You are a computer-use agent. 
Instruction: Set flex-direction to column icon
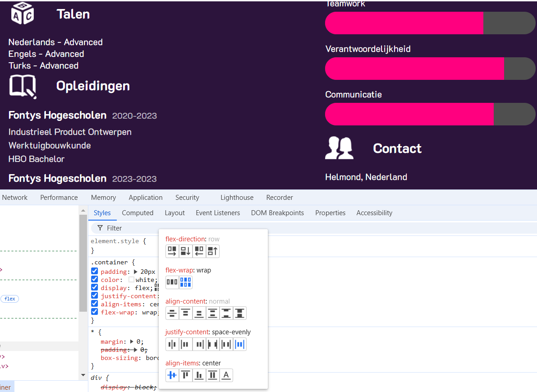(186, 251)
